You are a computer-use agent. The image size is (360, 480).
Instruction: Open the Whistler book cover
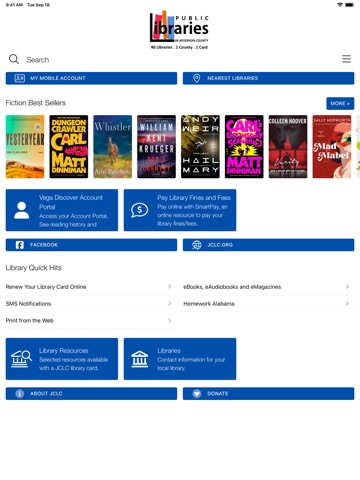click(x=113, y=147)
